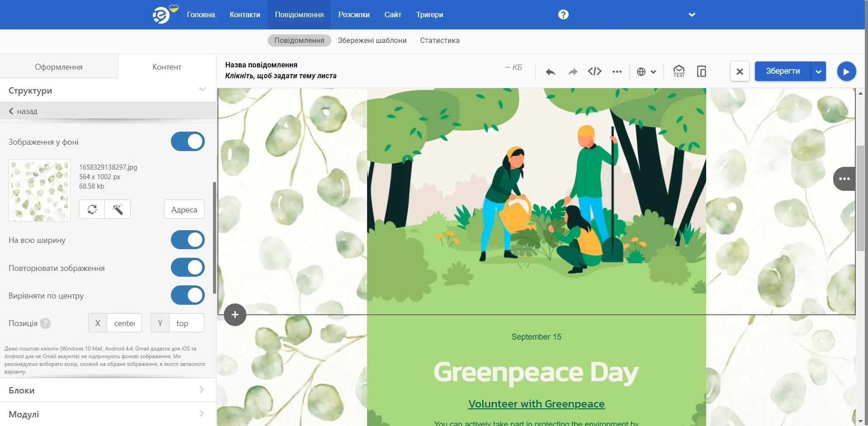Toggle Повторювати зображення switch
This screenshot has width=868, height=426.
point(188,267)
